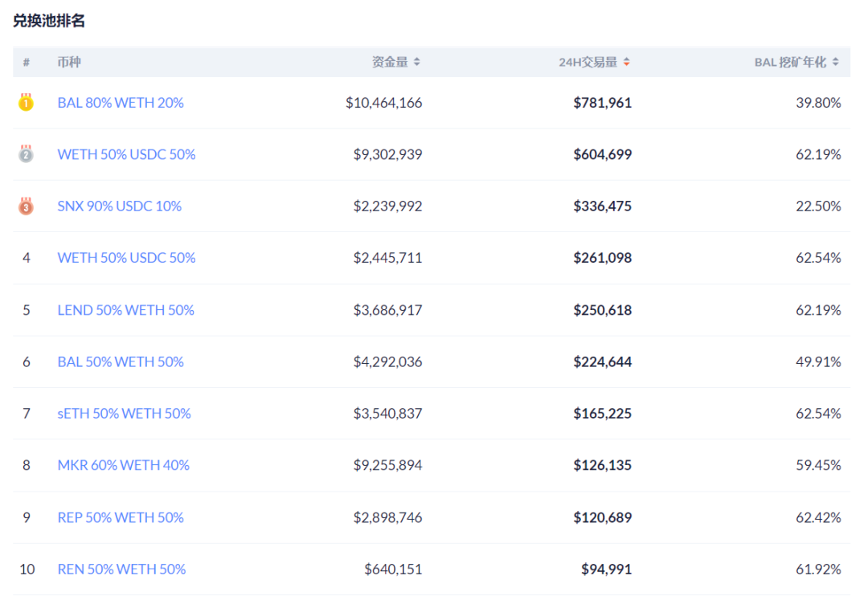Select the $2,445,711 liquidity value
Screen dimensions: 868x596
(387, 258)
